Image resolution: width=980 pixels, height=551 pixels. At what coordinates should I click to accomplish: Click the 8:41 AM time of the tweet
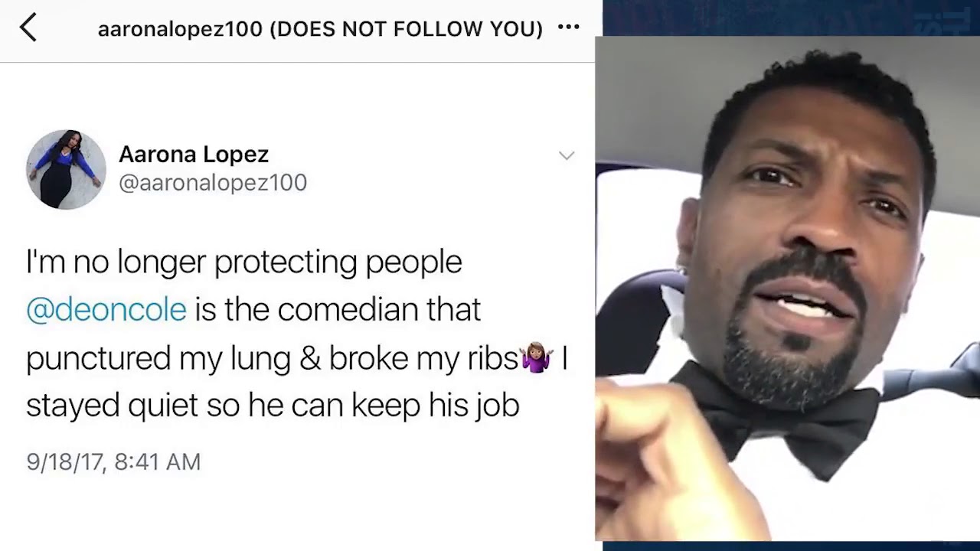click(158, 462)
